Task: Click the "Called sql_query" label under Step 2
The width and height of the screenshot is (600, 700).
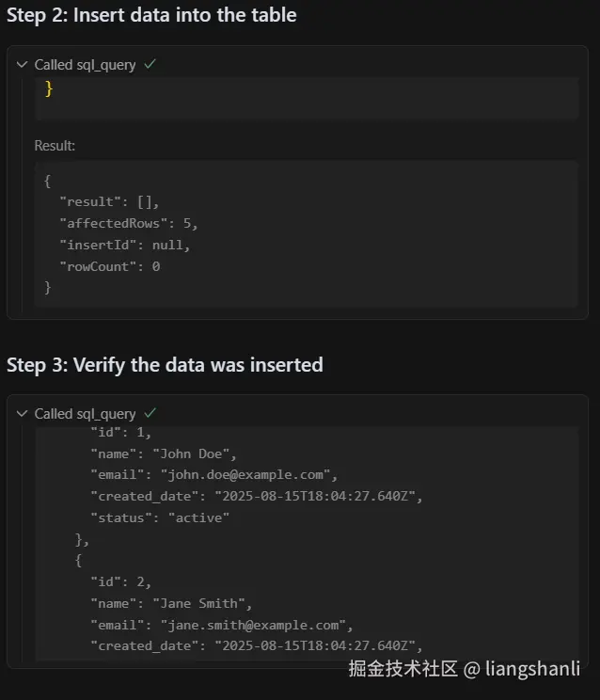Action: click(85, 65)
